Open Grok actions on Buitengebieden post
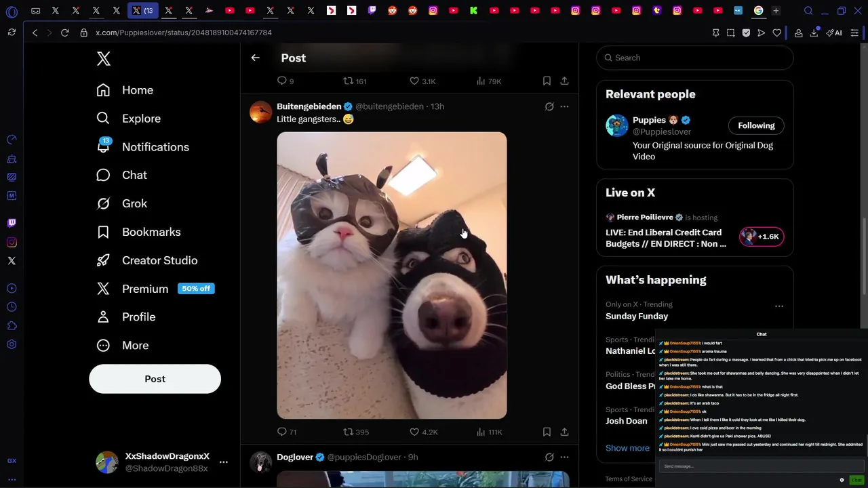Image resolution: width=868 pixels, height=488 pixels. click(549, 106)
